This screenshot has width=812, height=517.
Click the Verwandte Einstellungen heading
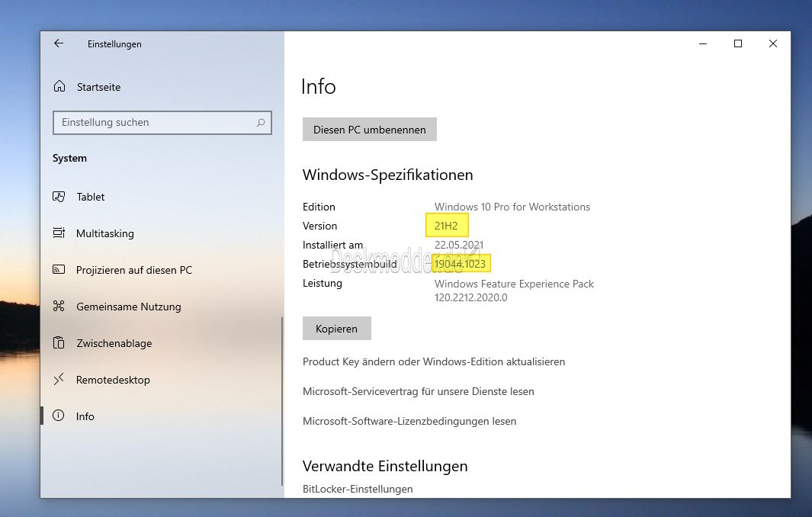click(x=385, y=466)
